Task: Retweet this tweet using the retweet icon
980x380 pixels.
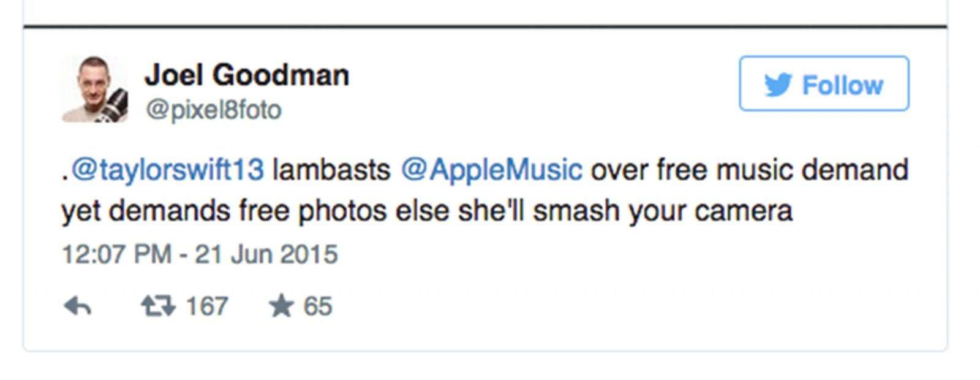Action: click(158, 306)
